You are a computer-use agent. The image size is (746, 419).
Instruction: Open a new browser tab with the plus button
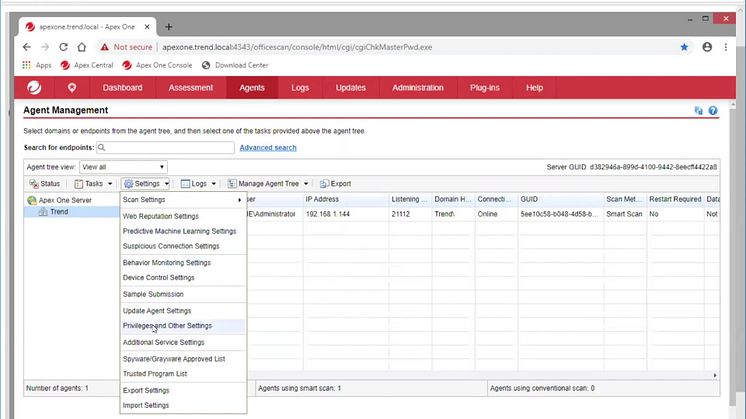point(168,27)
